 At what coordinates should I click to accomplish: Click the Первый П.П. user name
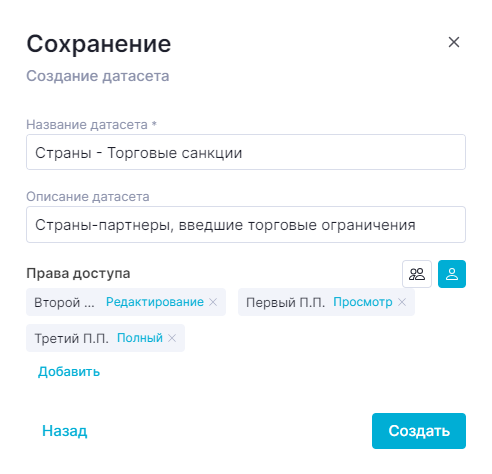(x=285, y=302)
